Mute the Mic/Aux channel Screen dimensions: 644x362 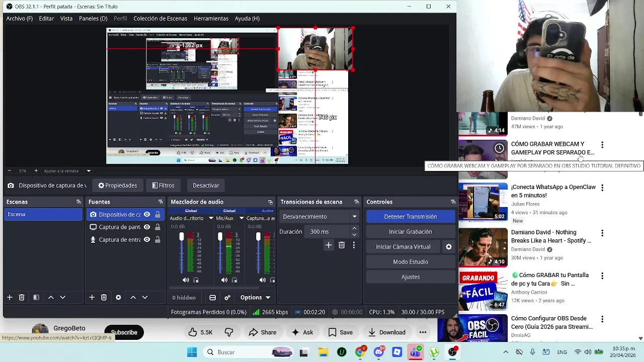pos(224,280)
